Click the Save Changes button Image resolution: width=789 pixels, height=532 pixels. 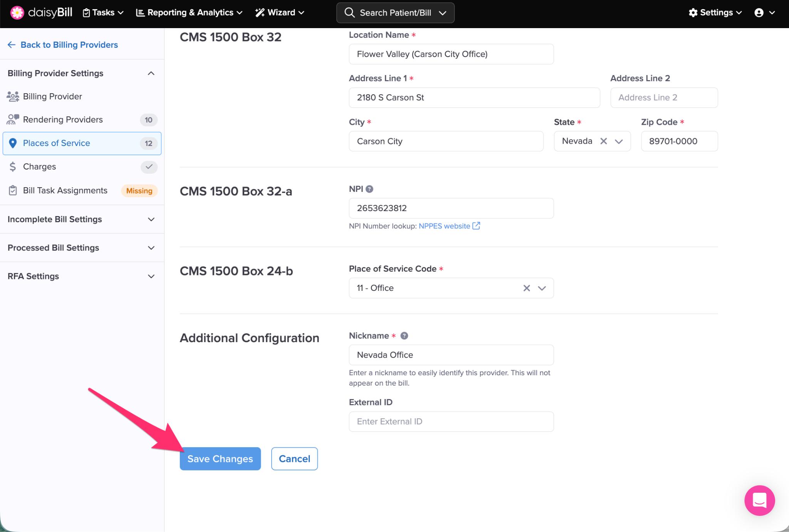click(x=220, y=459)
